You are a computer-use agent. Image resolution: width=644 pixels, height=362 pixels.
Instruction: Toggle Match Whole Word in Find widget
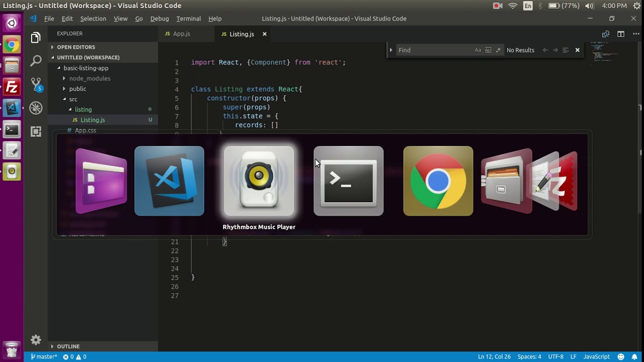click(488, 50)
